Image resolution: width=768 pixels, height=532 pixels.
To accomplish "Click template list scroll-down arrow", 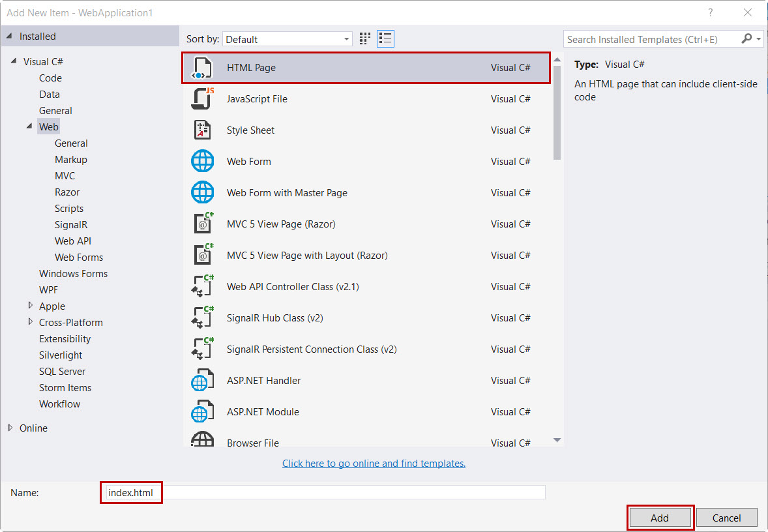I will (x=557, y=440).
